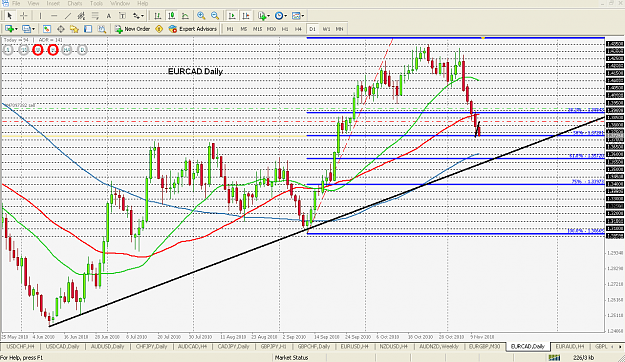
Task: Select the Text Label (T) tool
Action: (x=122, y=16)
